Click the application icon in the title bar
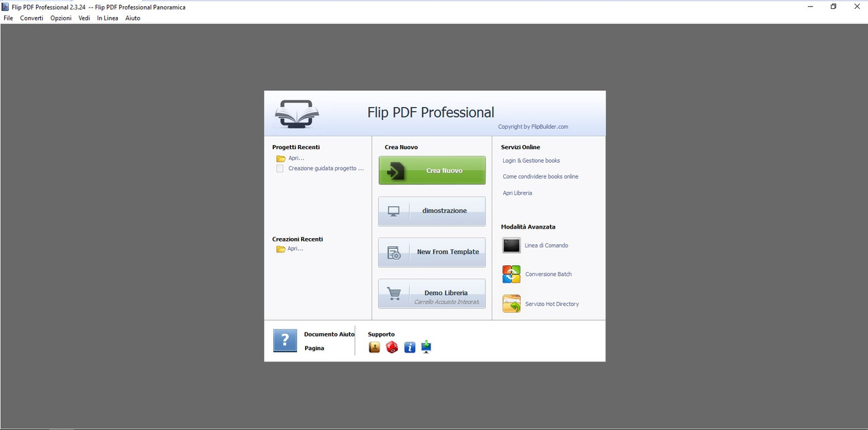 pos(5,7)
